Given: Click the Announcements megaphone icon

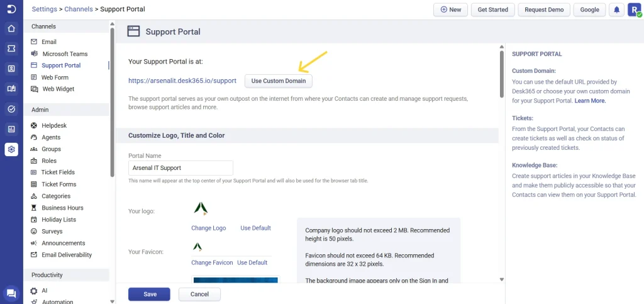Looking at the screenshot, I should click(34, 243).
